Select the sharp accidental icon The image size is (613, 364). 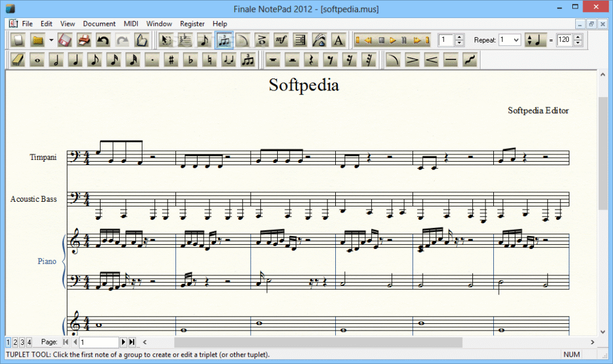pyautogui.click(x=171, y=60)
